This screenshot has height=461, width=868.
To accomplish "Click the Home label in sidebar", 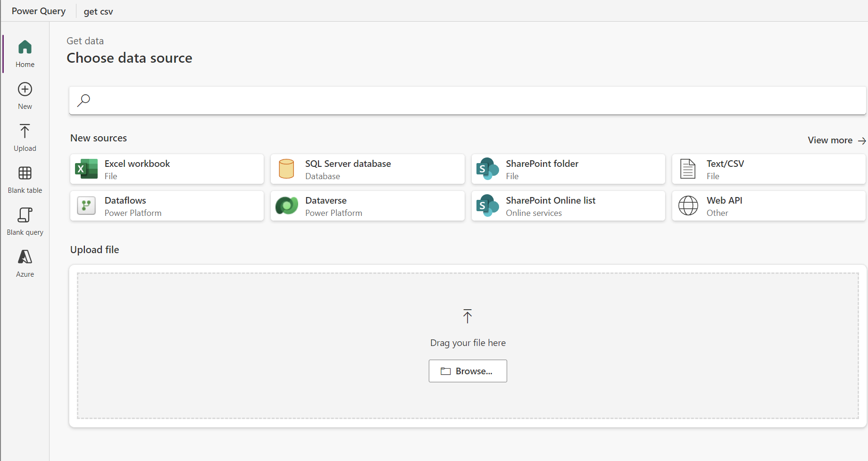I will [25, 65].
